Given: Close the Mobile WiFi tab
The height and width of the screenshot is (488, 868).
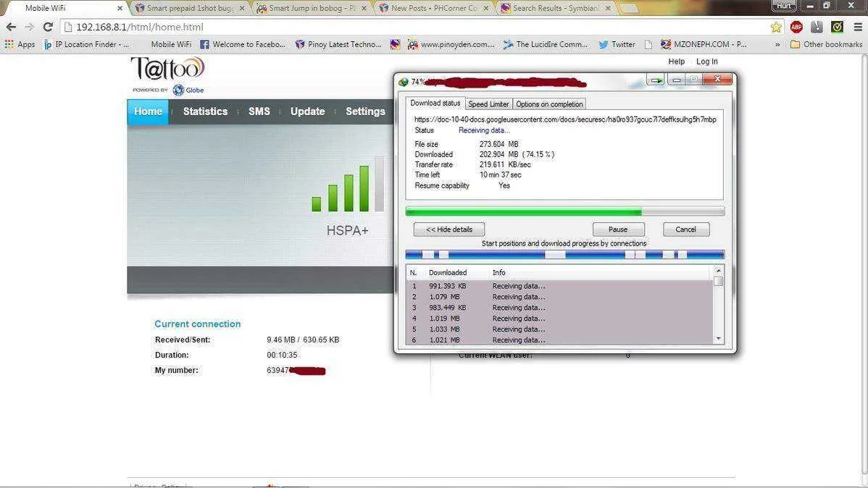Looking at the screenshot, I should [x=120, y=8].
